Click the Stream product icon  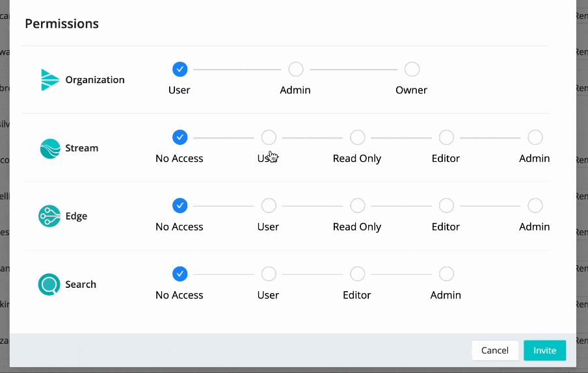pyautogui.click(x=50, y=148)
